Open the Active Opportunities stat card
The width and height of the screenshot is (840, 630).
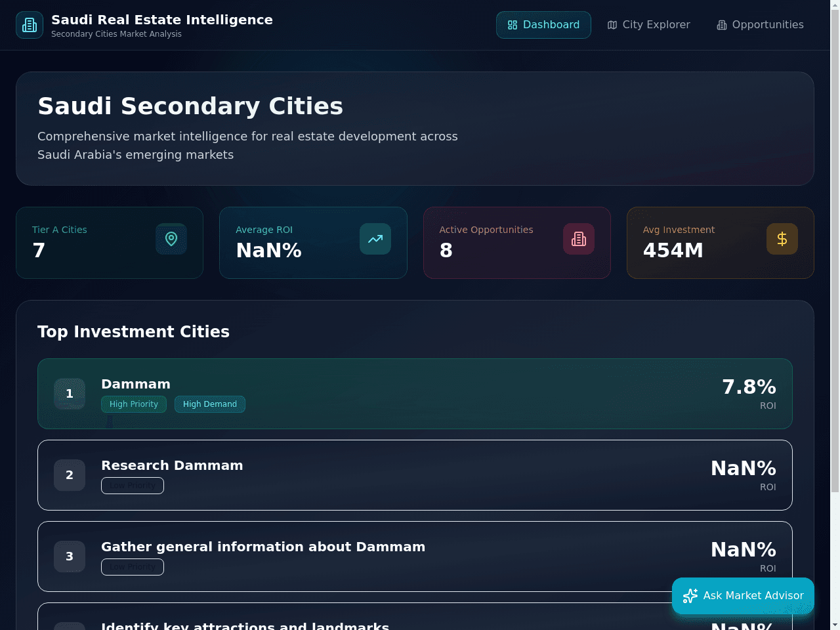[517, 243]
